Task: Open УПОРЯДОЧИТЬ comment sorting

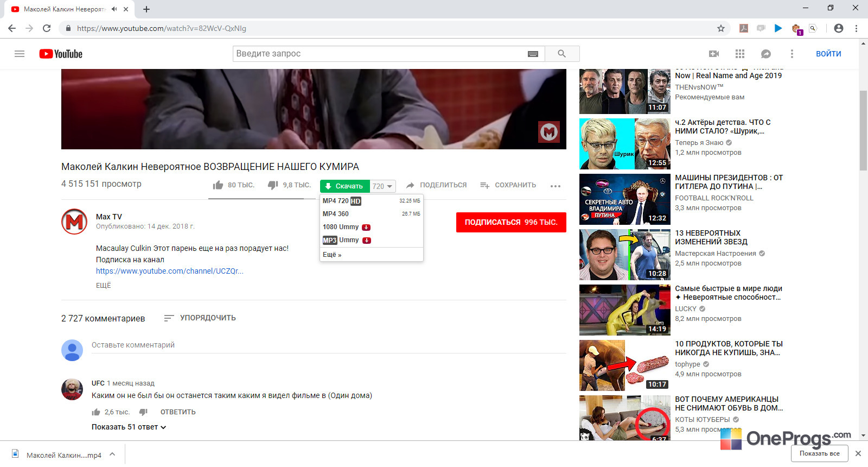Action: tap(200, 318)
